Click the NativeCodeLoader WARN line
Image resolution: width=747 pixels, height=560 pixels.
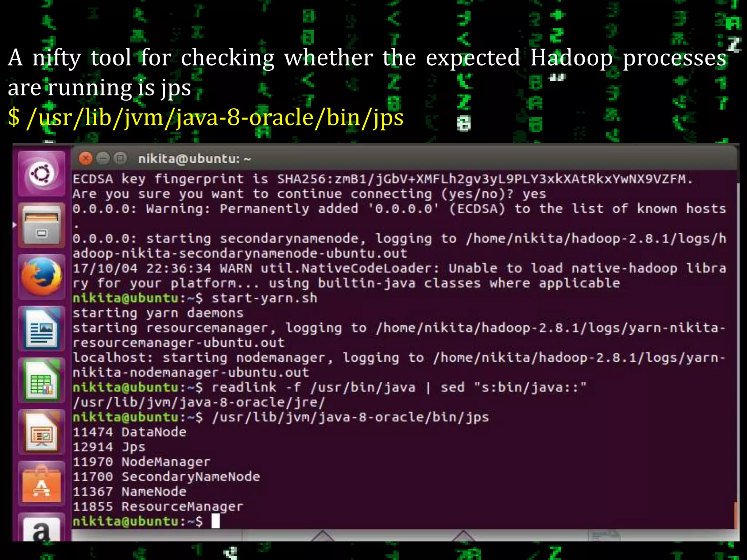[x=399, y=276]
